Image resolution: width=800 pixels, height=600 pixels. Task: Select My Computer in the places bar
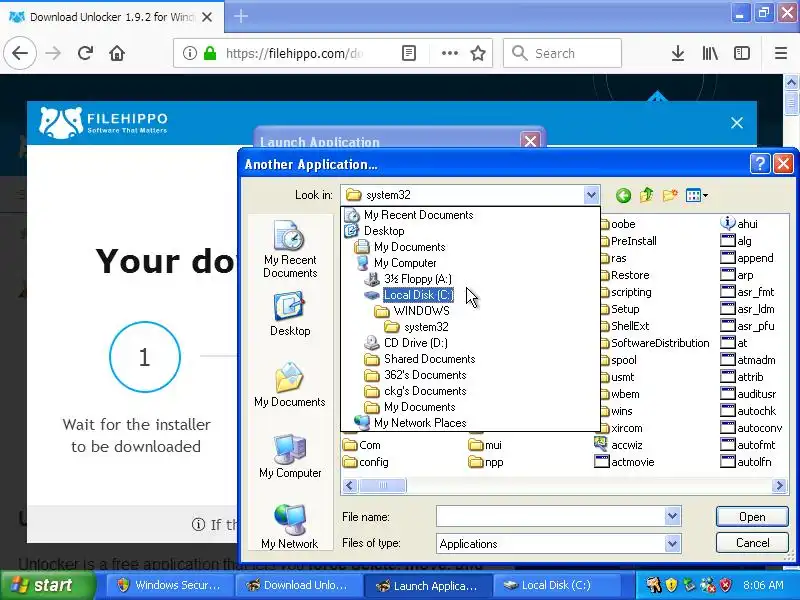290,456
